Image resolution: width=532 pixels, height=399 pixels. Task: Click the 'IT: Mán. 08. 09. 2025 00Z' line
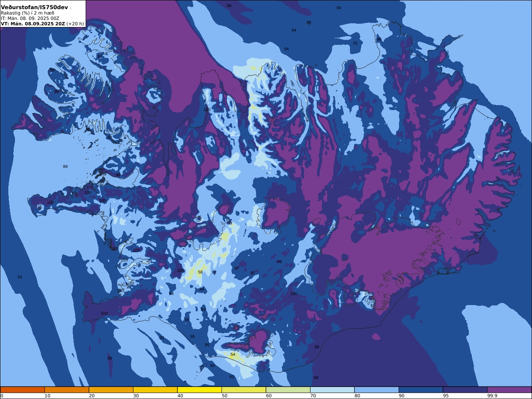pyautogui.click(x=30, y=18)
